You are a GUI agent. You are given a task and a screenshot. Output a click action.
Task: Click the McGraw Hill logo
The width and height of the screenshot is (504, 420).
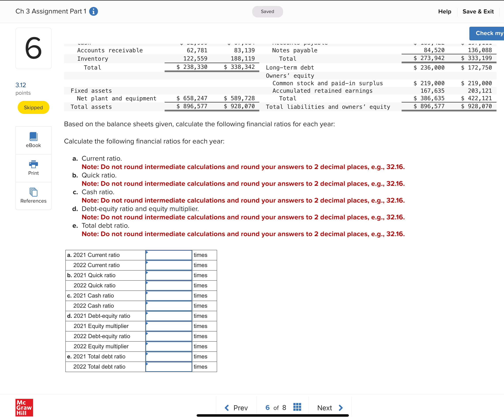point(24,407)
